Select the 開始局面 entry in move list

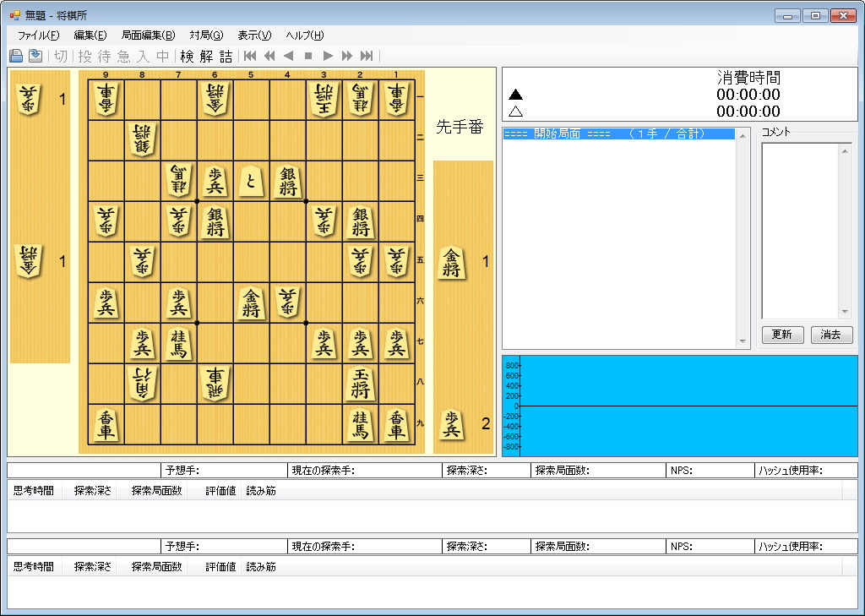pos(617,134)
